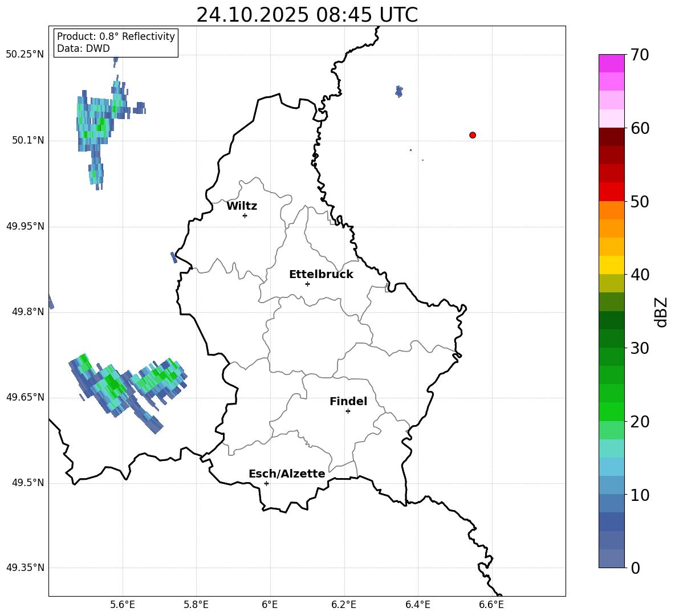Click the Esch/Alzette city label

click(287, 474)
